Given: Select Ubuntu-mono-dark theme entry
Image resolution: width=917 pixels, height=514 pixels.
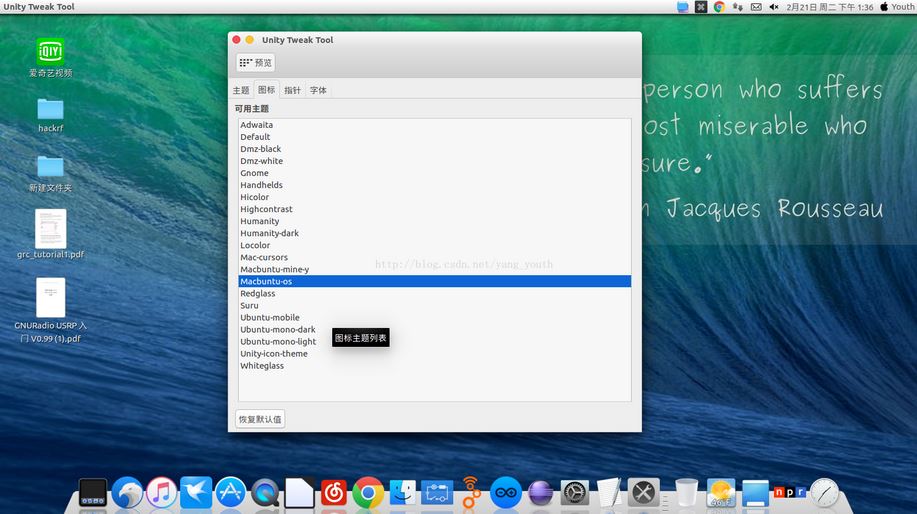Looking at the screenshot, I should coord(435,329).
